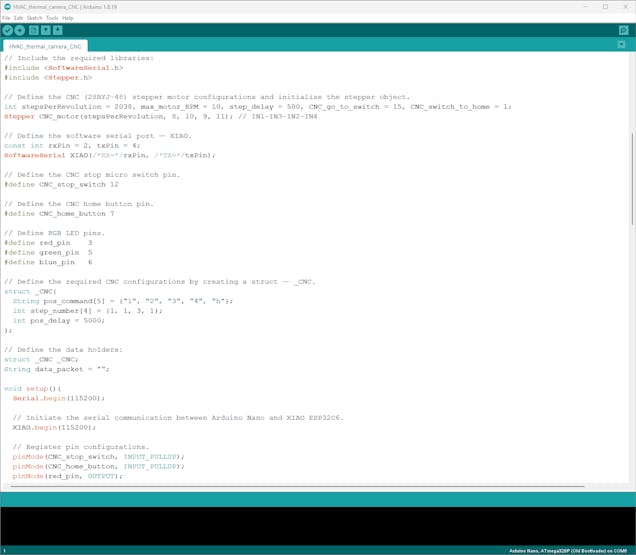636x555 pixels.
Task: Click the 'int stepsPerRevolution = 2038' line
Action: [258, 107]
